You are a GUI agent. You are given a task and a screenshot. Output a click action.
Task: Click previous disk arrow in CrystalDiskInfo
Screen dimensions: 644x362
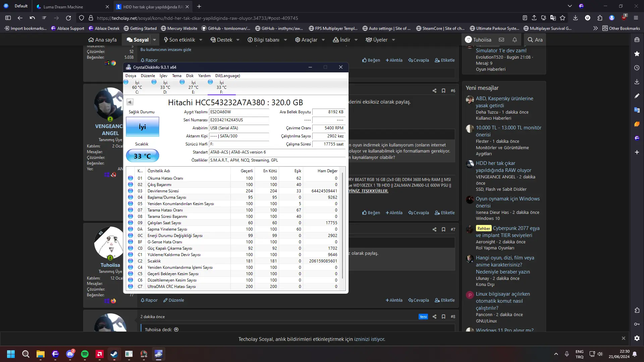(x=130, y=102)
